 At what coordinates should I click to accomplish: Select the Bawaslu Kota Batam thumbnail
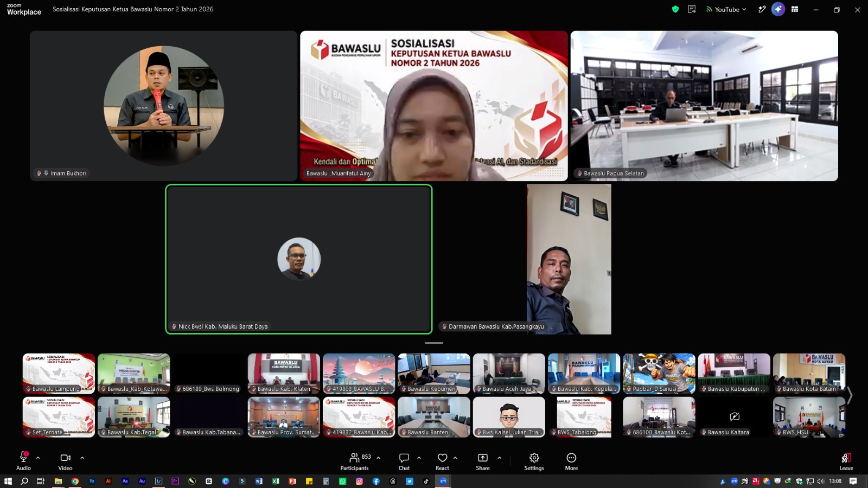(809, 374)
